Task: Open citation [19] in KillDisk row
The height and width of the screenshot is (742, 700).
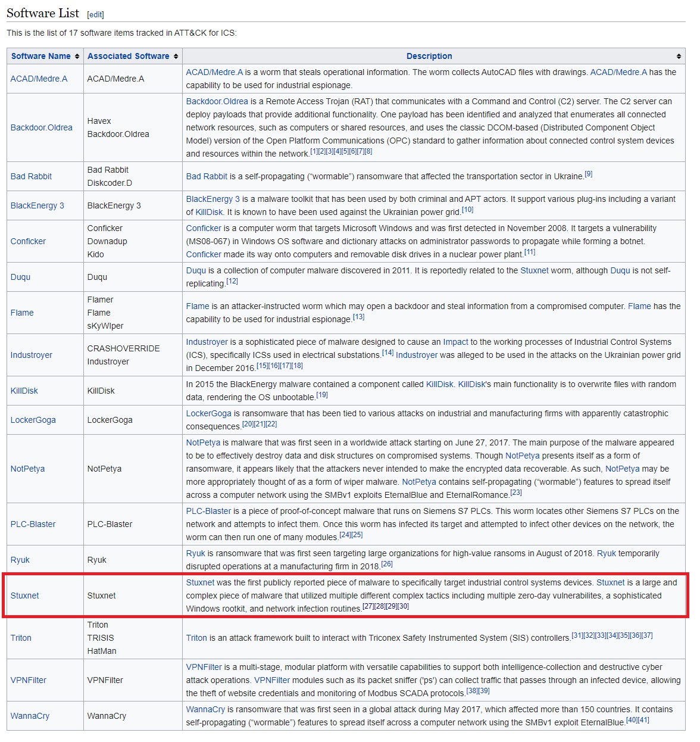Action: [322, 395]
